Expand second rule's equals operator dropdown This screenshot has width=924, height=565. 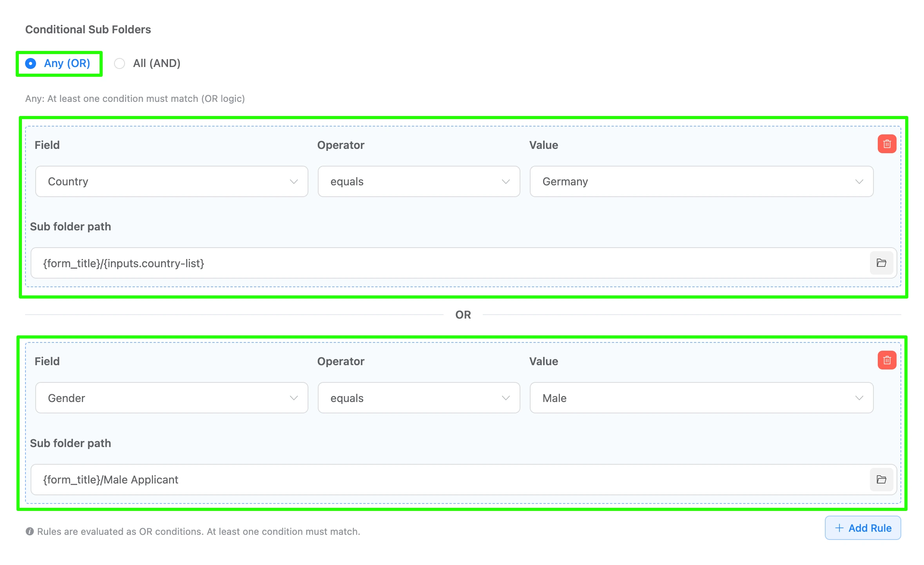[x=419, y=398]
